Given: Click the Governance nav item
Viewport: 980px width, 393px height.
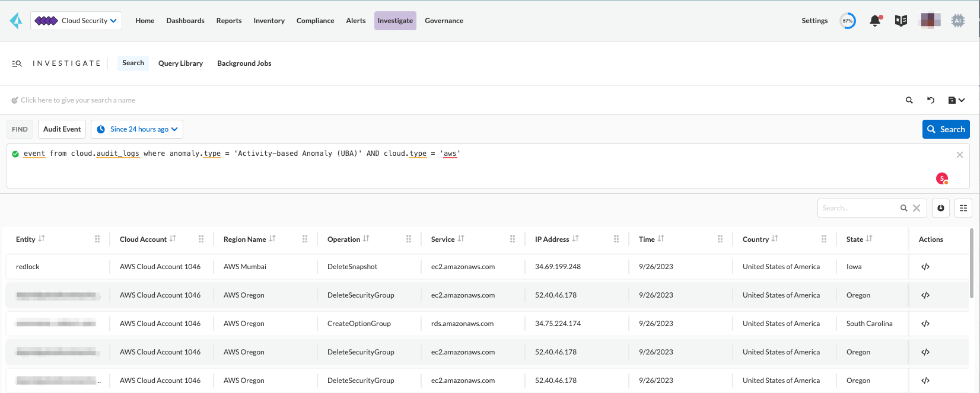Looking at the screenshot, I should click(x=444, y=21).
